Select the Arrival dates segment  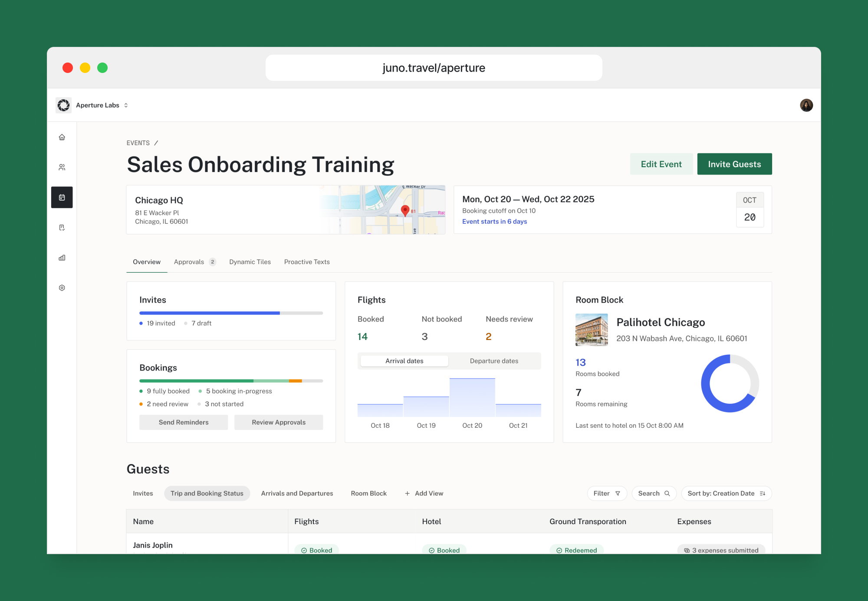click(x=404, y=360)
